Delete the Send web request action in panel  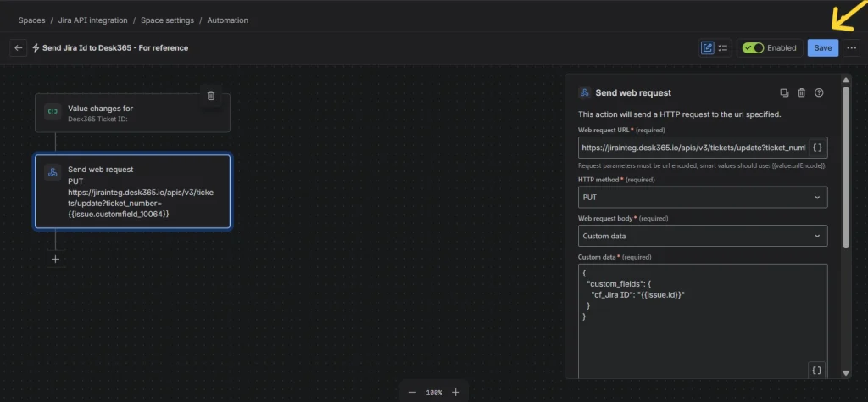pos(801,92)
